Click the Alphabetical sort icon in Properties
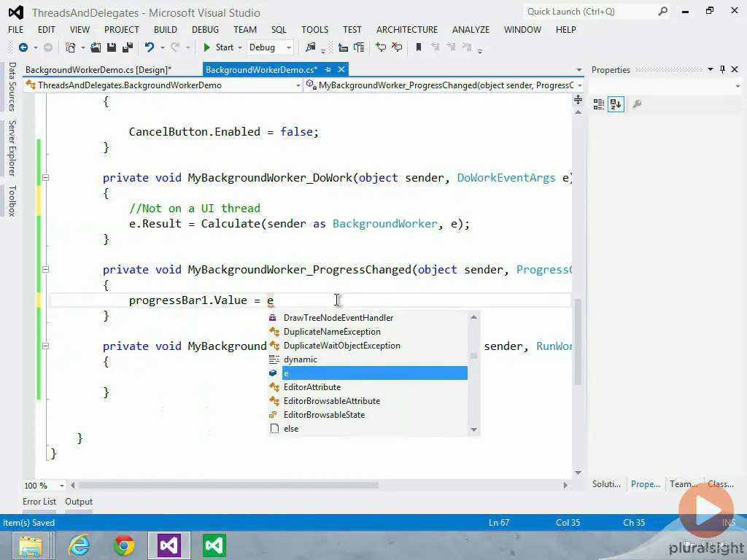Screen dimensions: 747x560 tap(616, 104)
